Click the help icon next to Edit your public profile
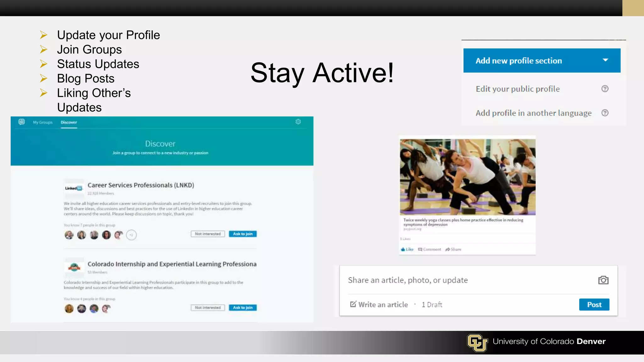This screenshot has height=362, width=644. click(605, 89)
